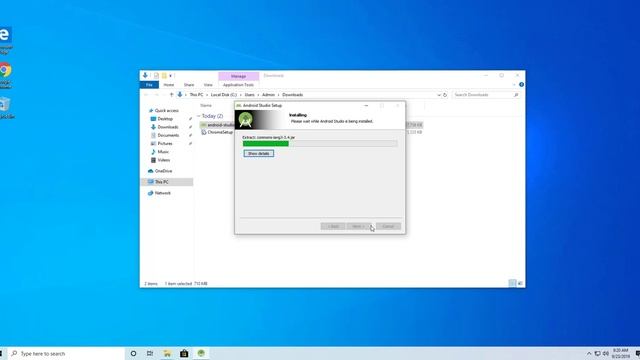The width and height of the screenshot is (640, 360).
Task: Select the ChromeSetup file
Action: coord(220,132)
